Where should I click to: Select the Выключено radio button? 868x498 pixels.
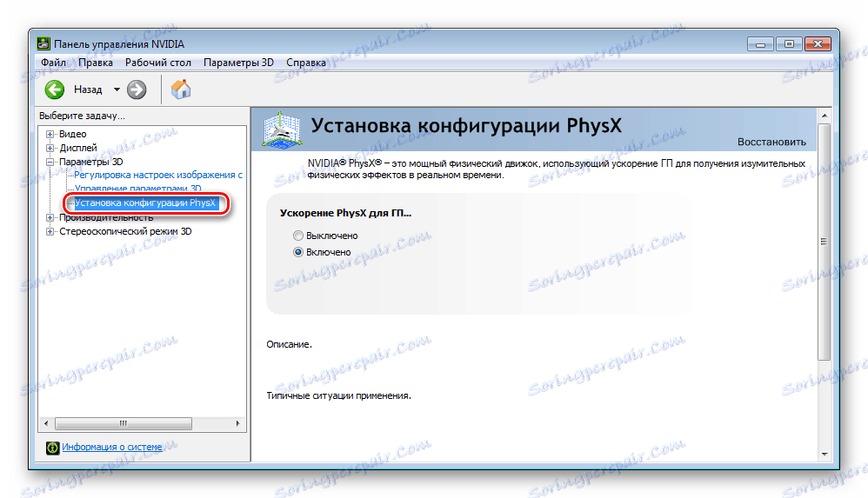tap(298, 236)
